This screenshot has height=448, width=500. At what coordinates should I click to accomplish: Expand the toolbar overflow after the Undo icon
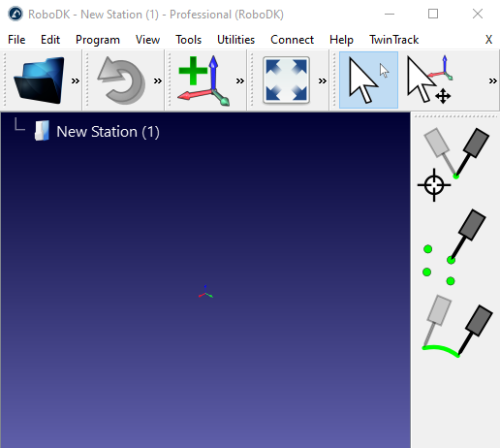click(158, 80)
